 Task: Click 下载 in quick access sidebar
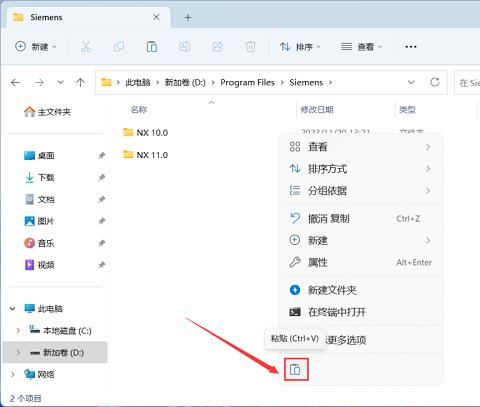point(46,177)
